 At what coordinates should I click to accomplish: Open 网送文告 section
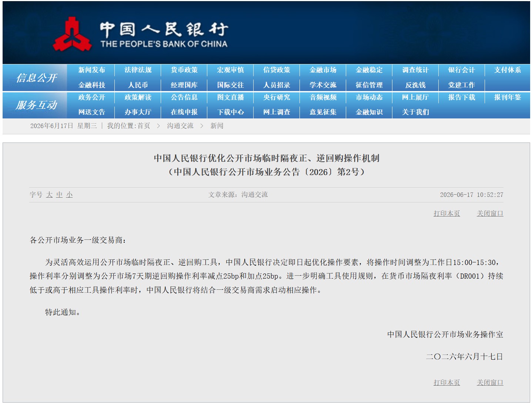[x=92, y=112]
